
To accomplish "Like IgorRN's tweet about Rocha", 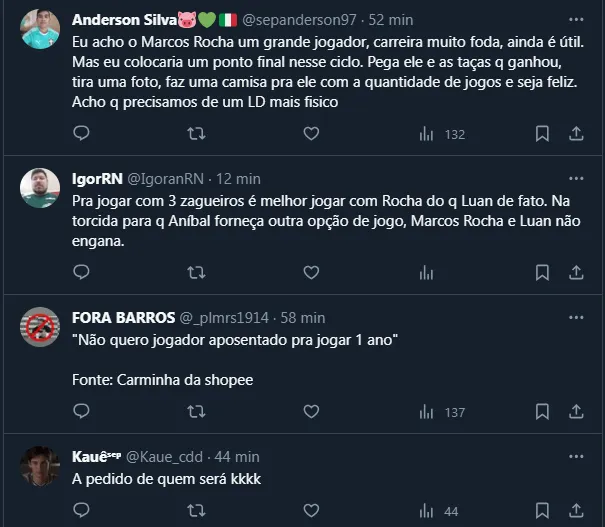I will (x=311, y=271).
